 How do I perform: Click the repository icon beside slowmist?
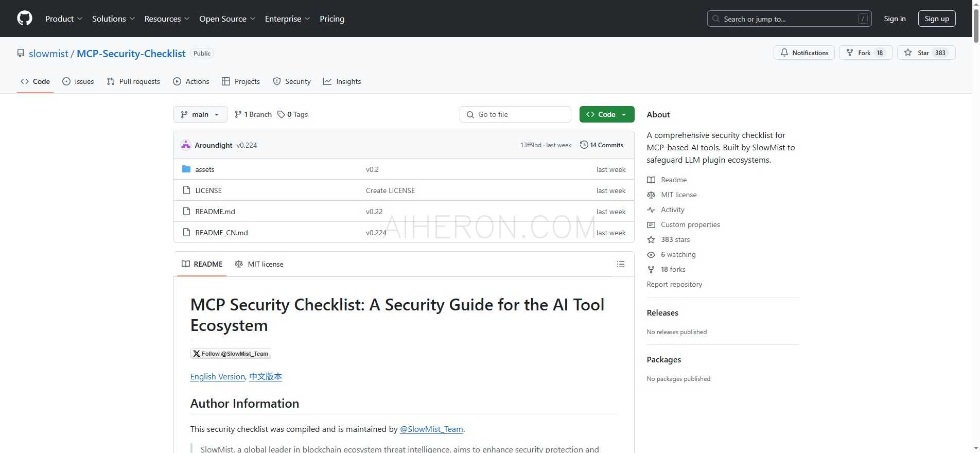tap(21, 54)
